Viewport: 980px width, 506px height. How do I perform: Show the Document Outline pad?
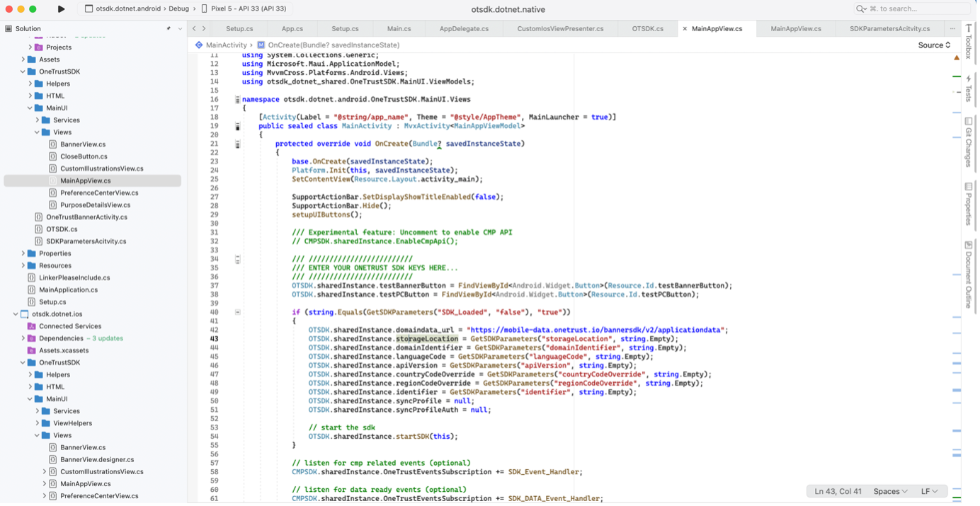(x=969, y=275)
